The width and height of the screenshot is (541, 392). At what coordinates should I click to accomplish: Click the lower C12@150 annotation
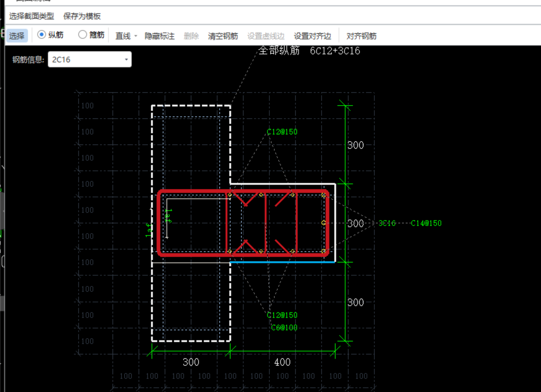[x=282, y=315]
